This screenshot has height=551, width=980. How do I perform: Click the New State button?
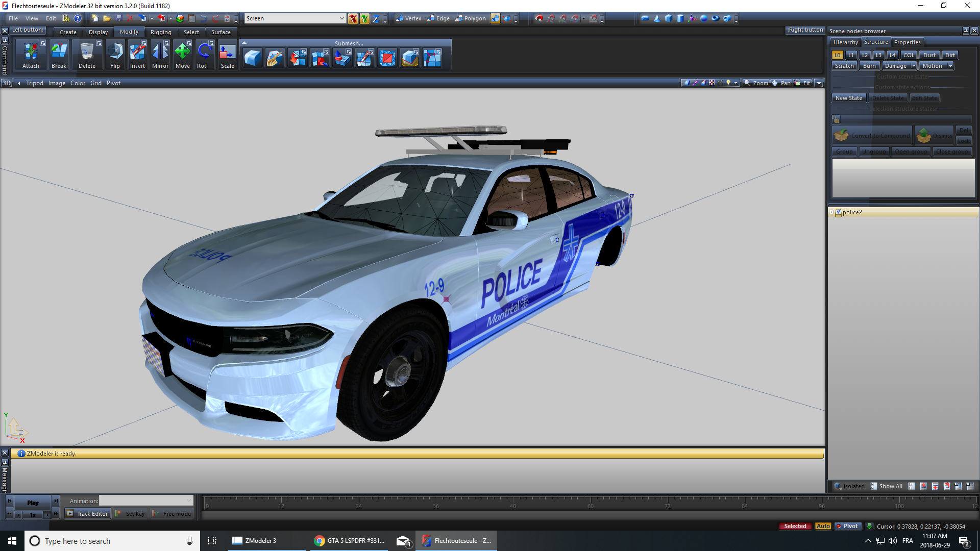[848, 98]
